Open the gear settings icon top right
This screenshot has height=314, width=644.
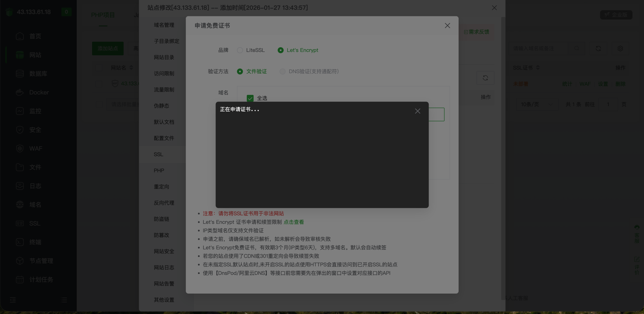(620, 48)
